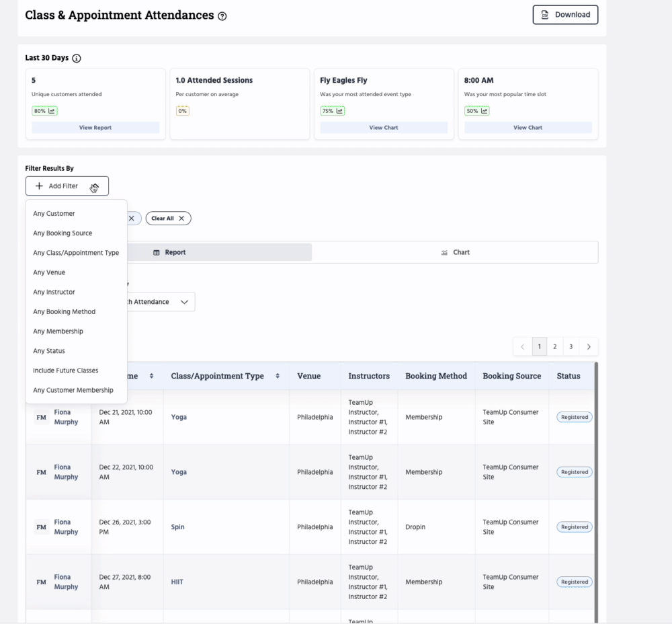Switch to the Chart tab
Viewport: 672px width, 624px height.
pos(455,253)
